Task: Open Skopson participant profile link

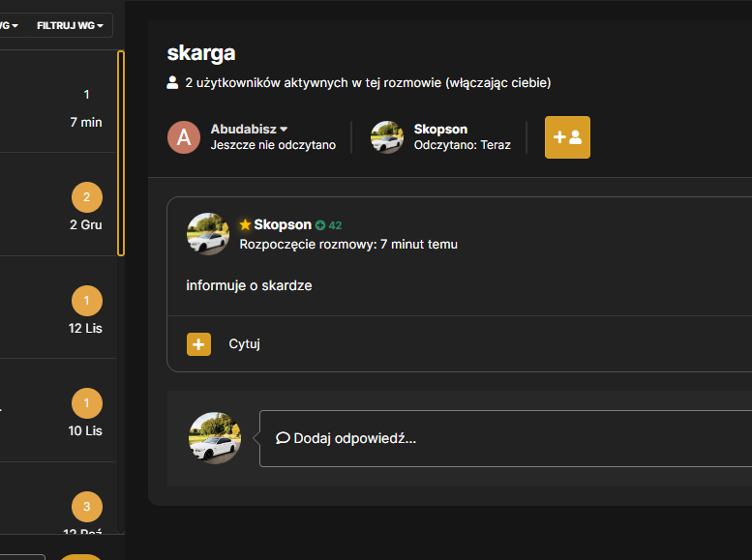Action: pyautogui.click(x=440, y=129)
